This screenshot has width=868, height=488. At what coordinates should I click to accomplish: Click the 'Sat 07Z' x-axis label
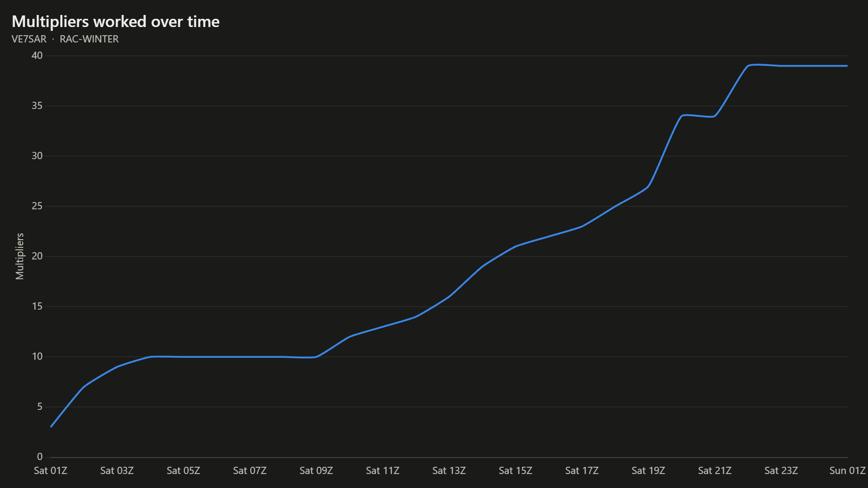coord(250,471)
